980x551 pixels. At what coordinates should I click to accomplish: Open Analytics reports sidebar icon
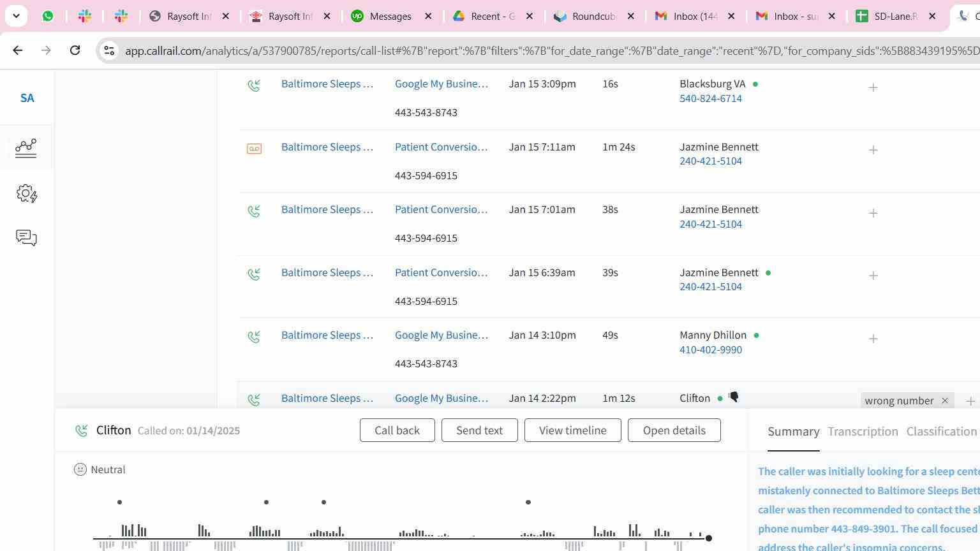(26, 148)
